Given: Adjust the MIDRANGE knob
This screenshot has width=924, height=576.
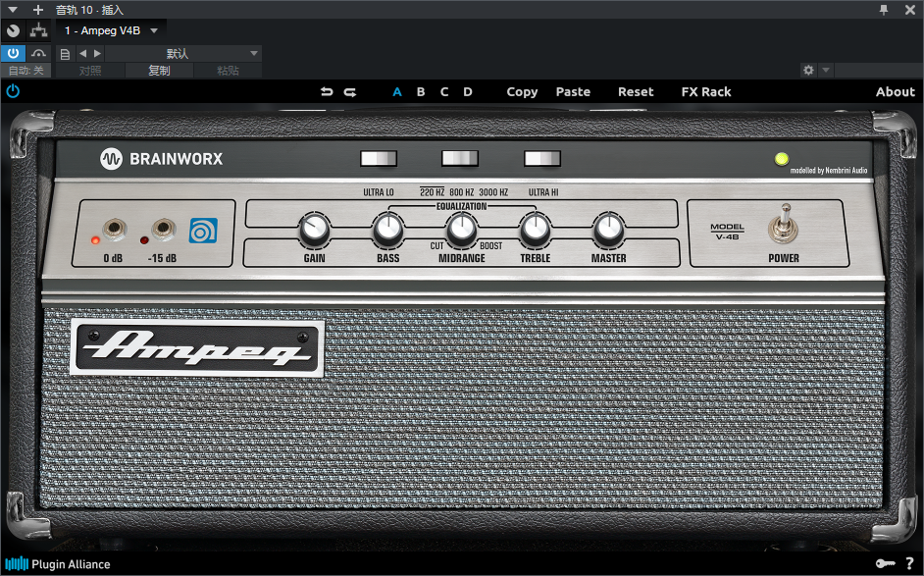Looking at the screenshot, I should (x=462, y=229).
